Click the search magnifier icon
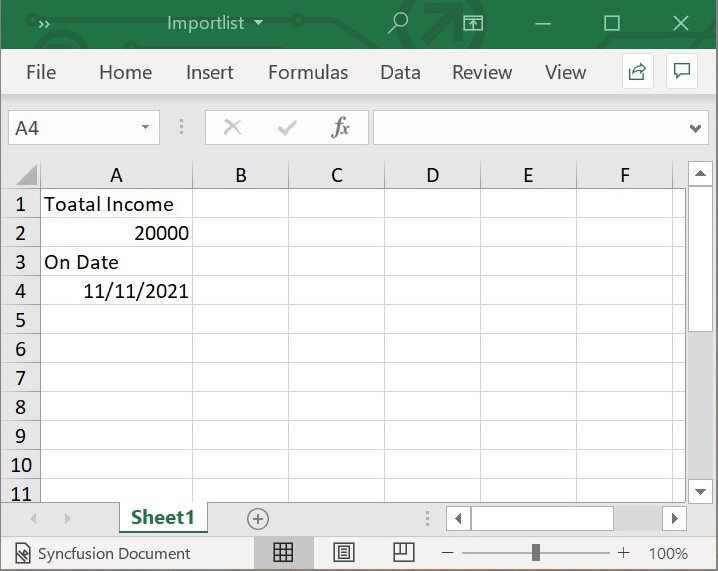The height and width of the screenshot is (571, 718). pyautogui.click(x=397, y=23)
